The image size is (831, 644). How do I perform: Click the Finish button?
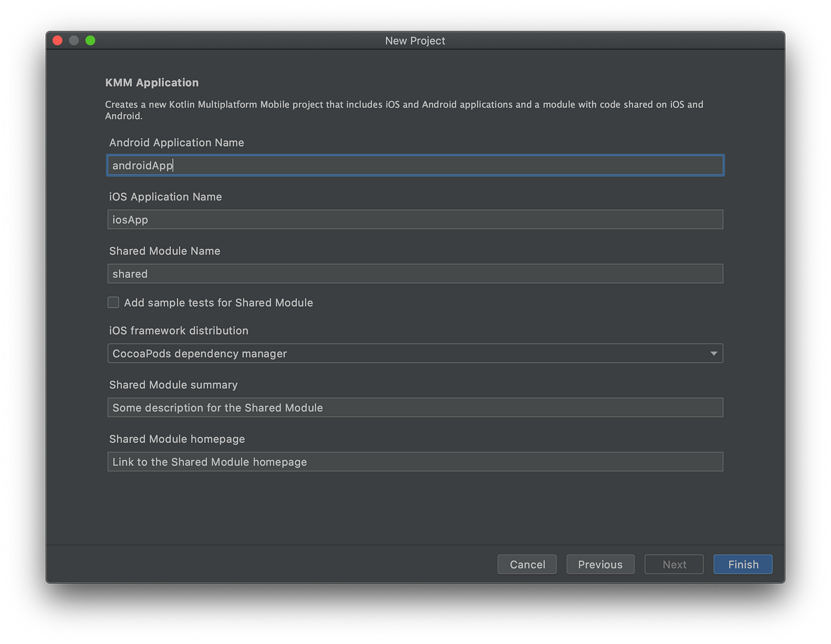pyautogui.click(x=743, y=564)
